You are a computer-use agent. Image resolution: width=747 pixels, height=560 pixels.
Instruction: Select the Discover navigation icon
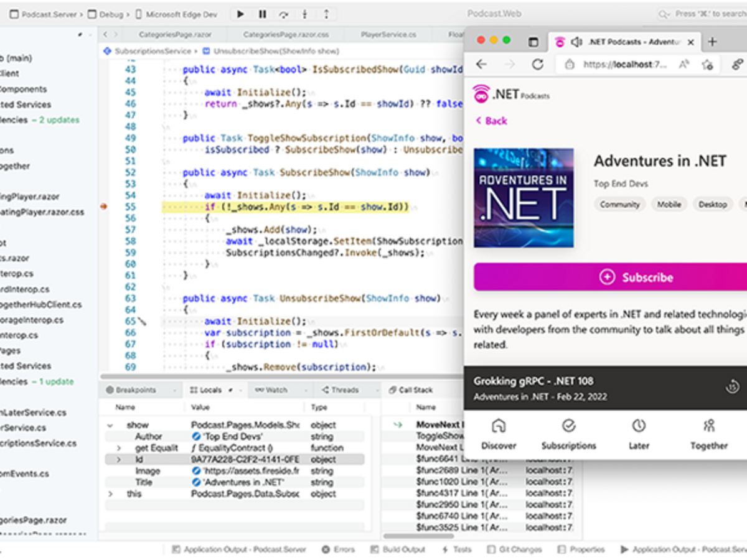[499, 426]
